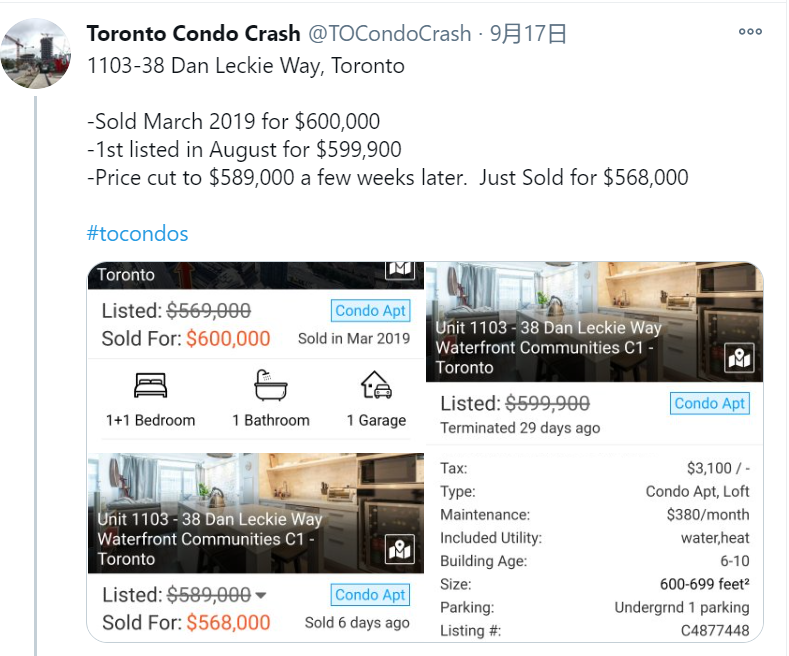789x656 pixels.
Task: Click the Sold For $568,000 price
Action: pos(186,623)
